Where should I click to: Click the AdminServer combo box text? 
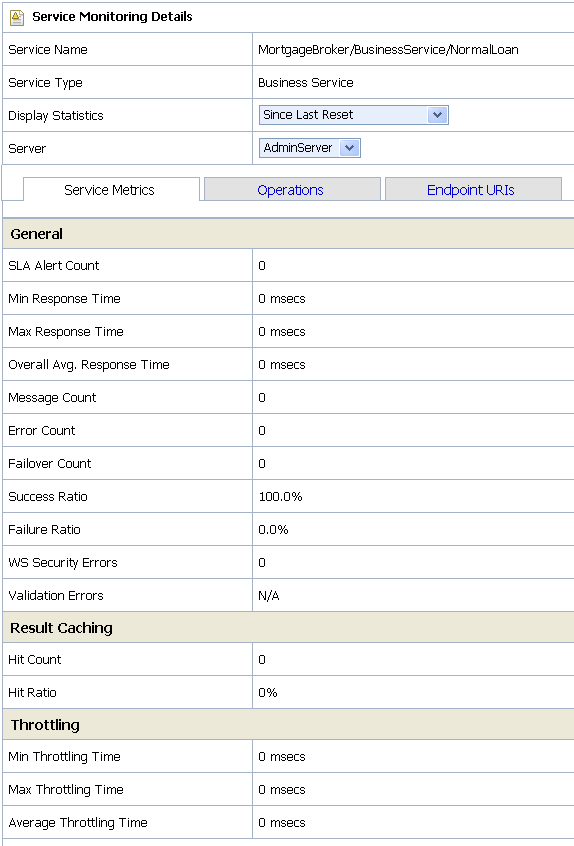(x=298, y=148)
